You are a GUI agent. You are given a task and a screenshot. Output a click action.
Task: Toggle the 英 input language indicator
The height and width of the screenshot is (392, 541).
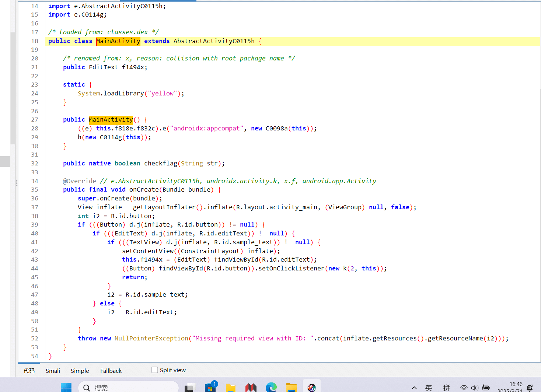[429, 388]
